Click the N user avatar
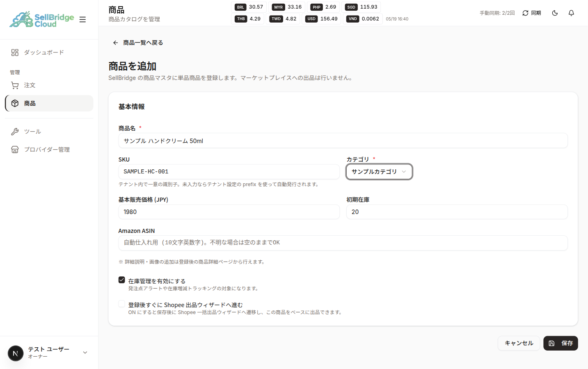 tap(16, 353)
